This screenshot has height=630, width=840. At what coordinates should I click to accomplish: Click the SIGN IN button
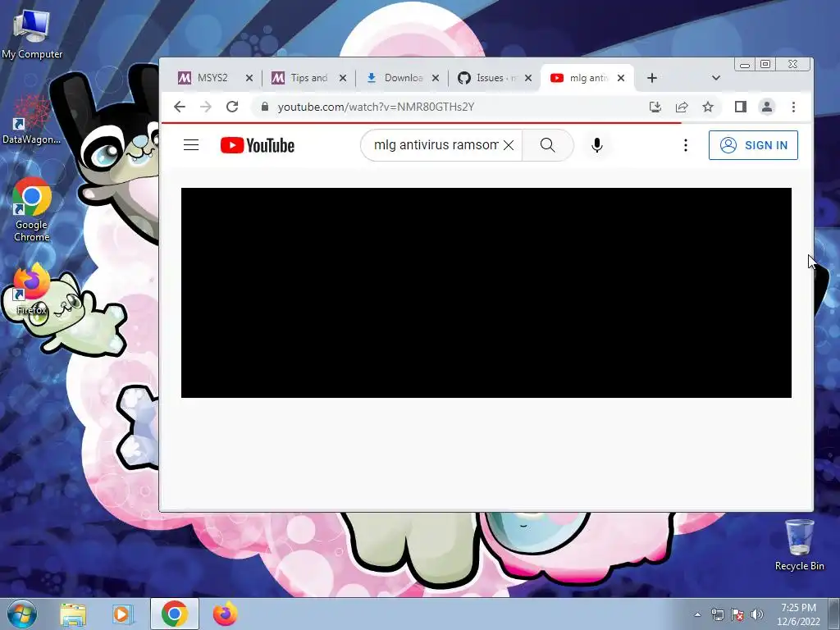click(753, 145)
